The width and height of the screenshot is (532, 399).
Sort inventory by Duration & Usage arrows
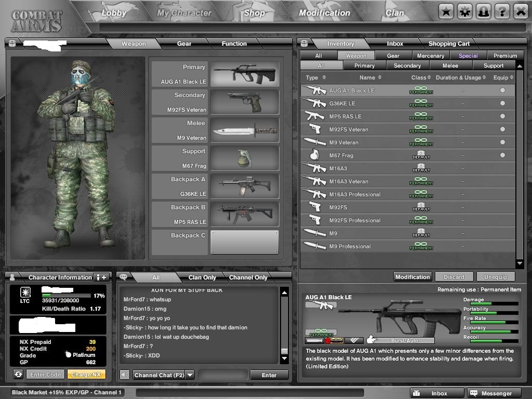tap(484, 77)
